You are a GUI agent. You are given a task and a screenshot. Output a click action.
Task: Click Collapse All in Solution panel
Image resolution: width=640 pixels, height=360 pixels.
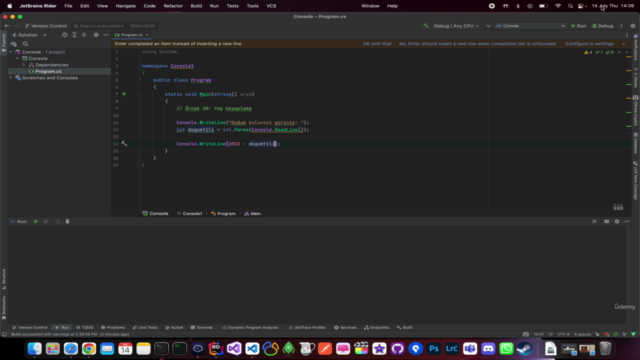click(84, 35)
